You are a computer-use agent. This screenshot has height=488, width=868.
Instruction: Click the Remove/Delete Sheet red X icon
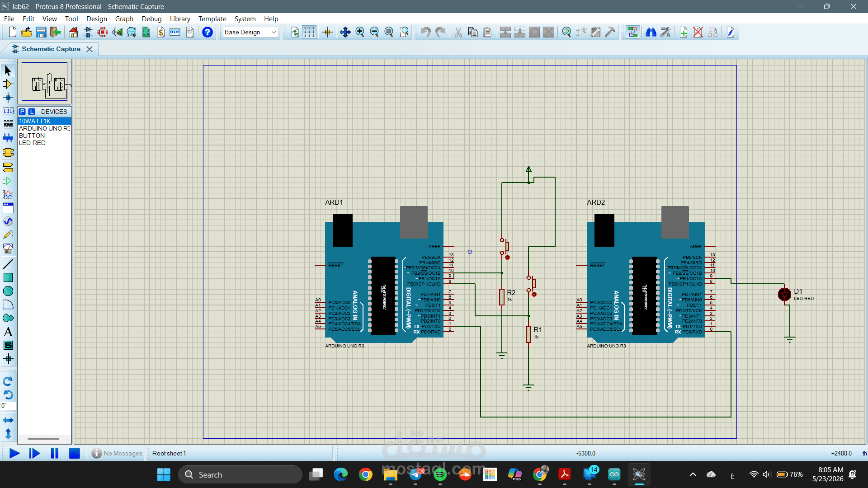click(698, 32)
